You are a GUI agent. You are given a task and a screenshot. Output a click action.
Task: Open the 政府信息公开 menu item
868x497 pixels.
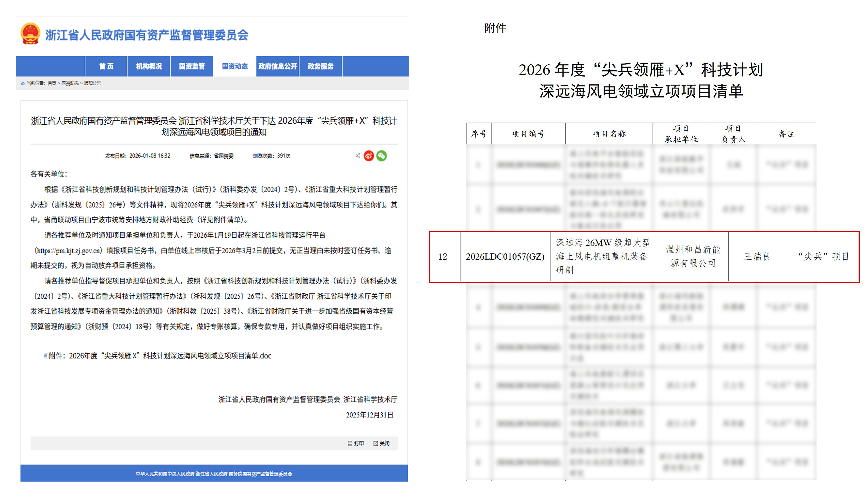277,66
